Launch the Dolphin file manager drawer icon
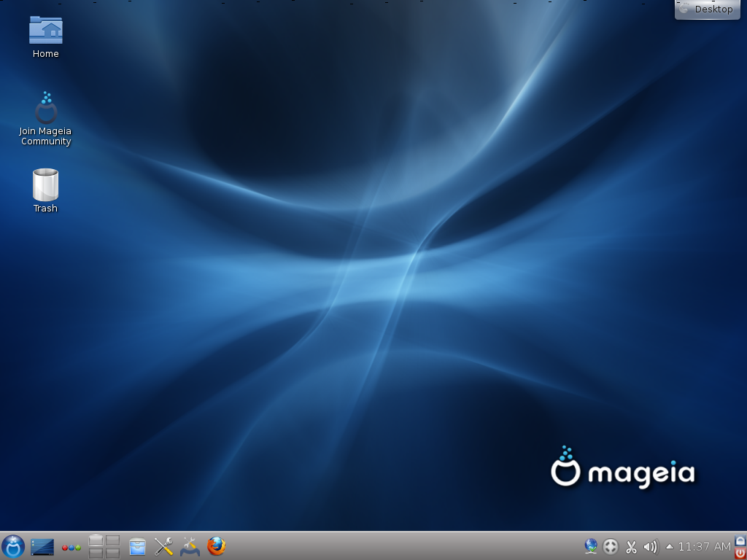 click(137, 547)
